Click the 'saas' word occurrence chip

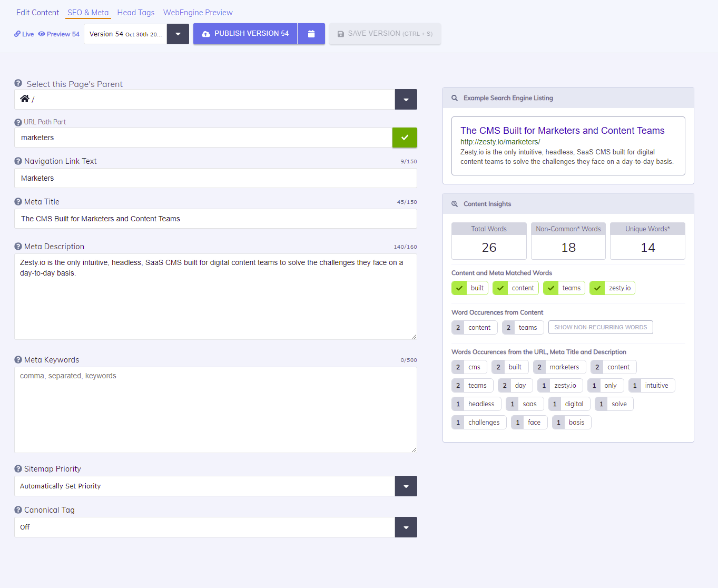pyautogui.click(x=525, y=404)
